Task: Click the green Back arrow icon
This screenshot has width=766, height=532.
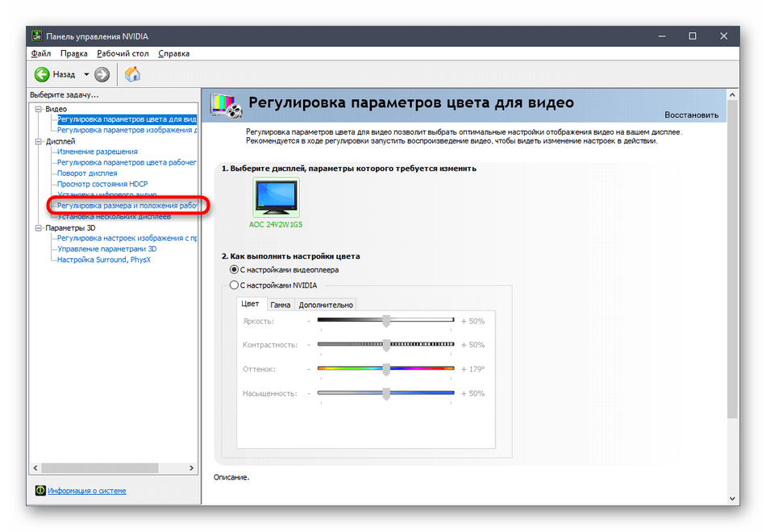Action: 42,74
